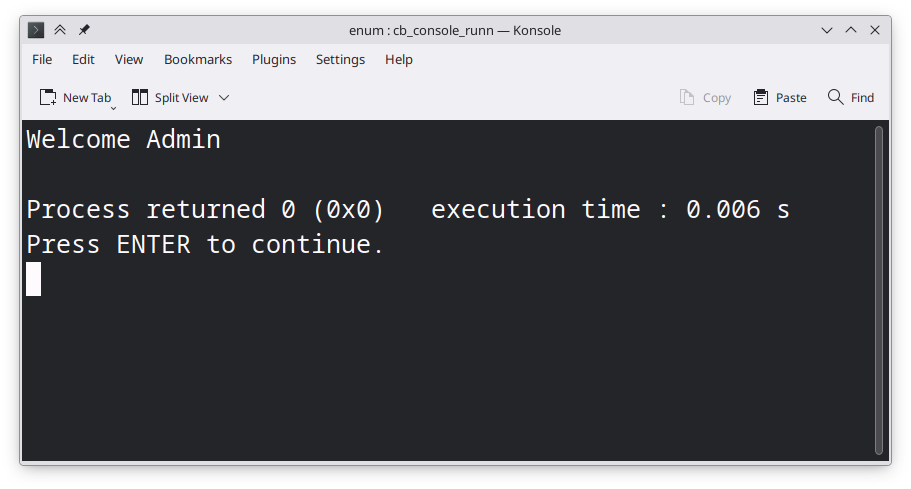Image resolution: width=911 pixels, height=489 pixels.
Task: Toggle the double up-chevron keep-above button
Action: pos(60,30)
